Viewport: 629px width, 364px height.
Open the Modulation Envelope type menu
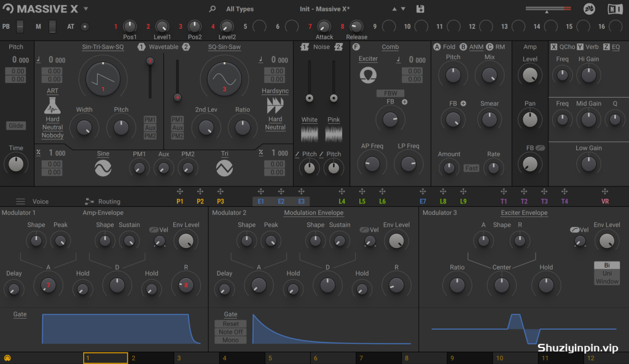[x=314, y=213]
